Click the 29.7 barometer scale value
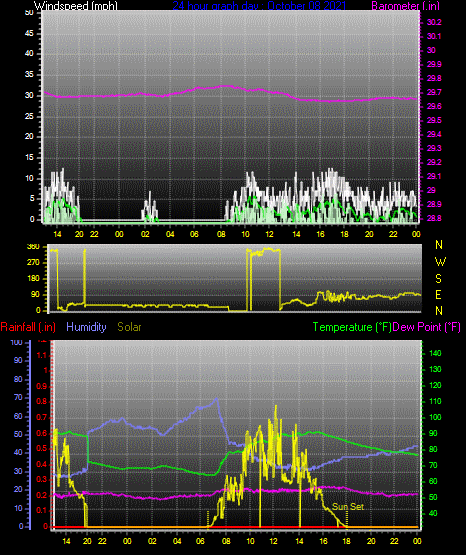Screen dimensions: 466x555 434,92
